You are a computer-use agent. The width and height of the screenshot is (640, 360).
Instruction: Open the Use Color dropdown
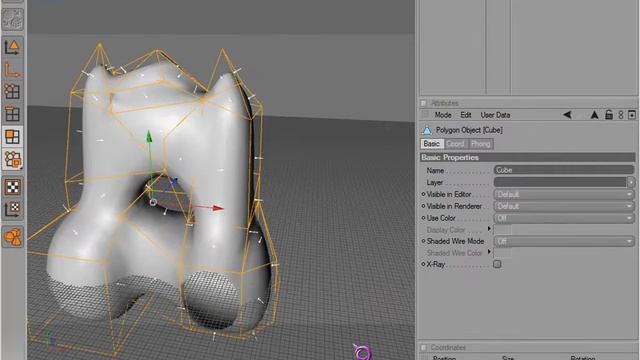564,218
